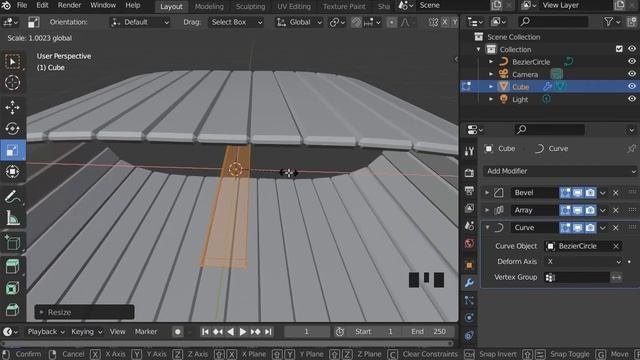Toggle Bevel modifier render visibility
640x360 pixels.
[x=590, y=193]
